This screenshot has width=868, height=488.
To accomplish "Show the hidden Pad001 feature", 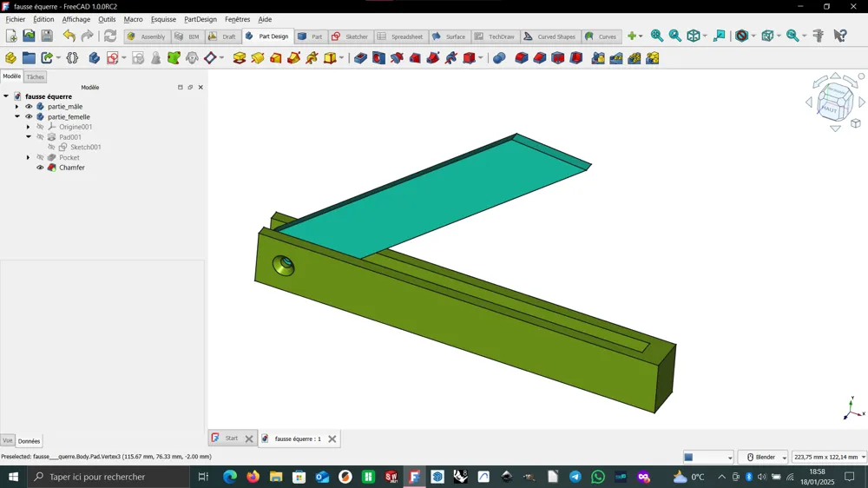I will (x=41, y=137).
